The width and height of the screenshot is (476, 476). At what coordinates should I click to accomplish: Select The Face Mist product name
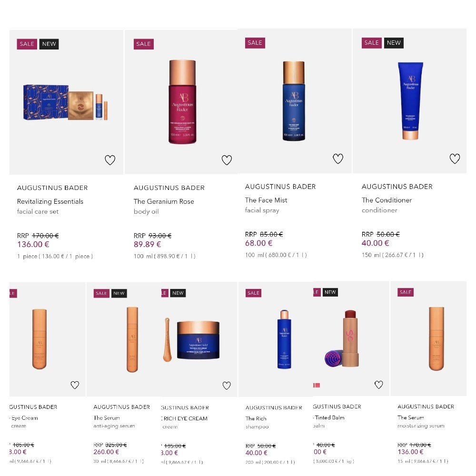[266, 200]
